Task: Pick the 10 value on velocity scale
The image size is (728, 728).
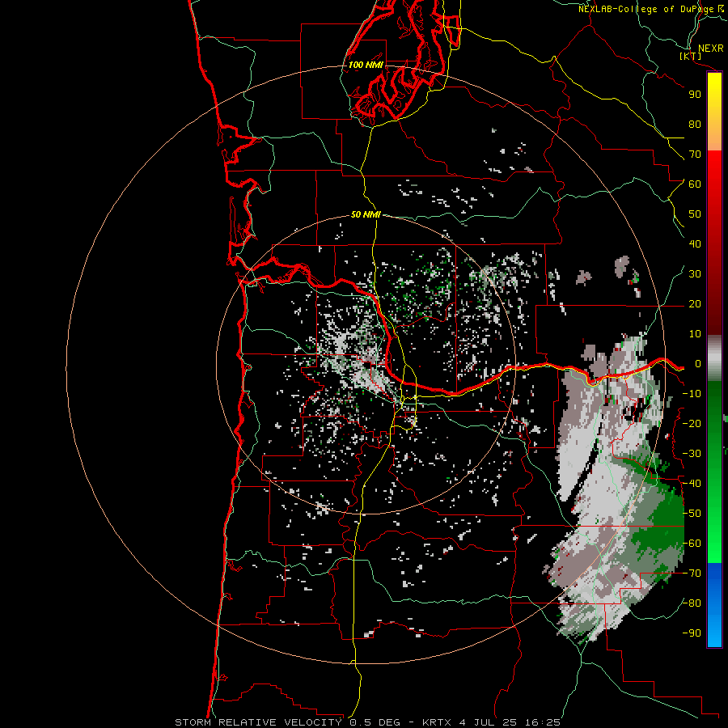Action: tap(695, 334)
